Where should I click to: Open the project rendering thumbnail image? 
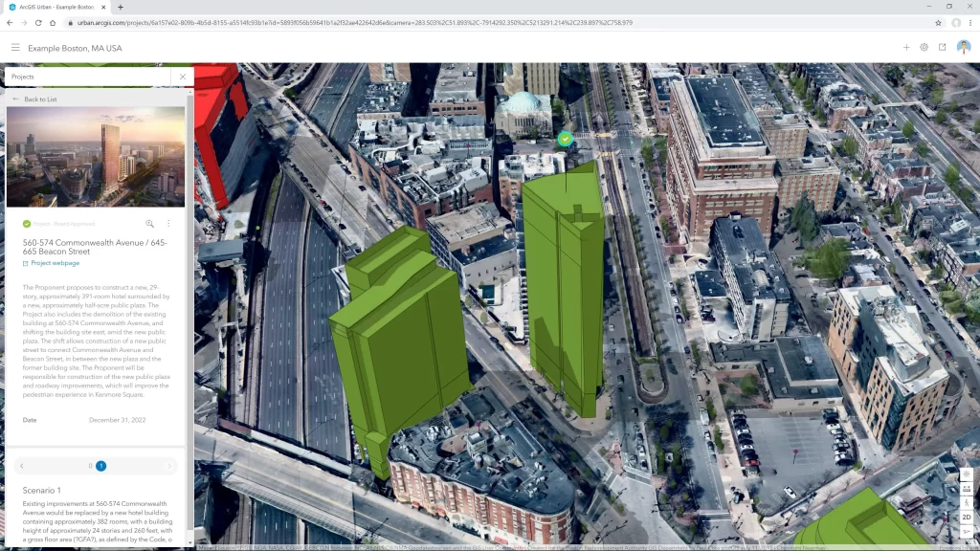click(96, 157)
